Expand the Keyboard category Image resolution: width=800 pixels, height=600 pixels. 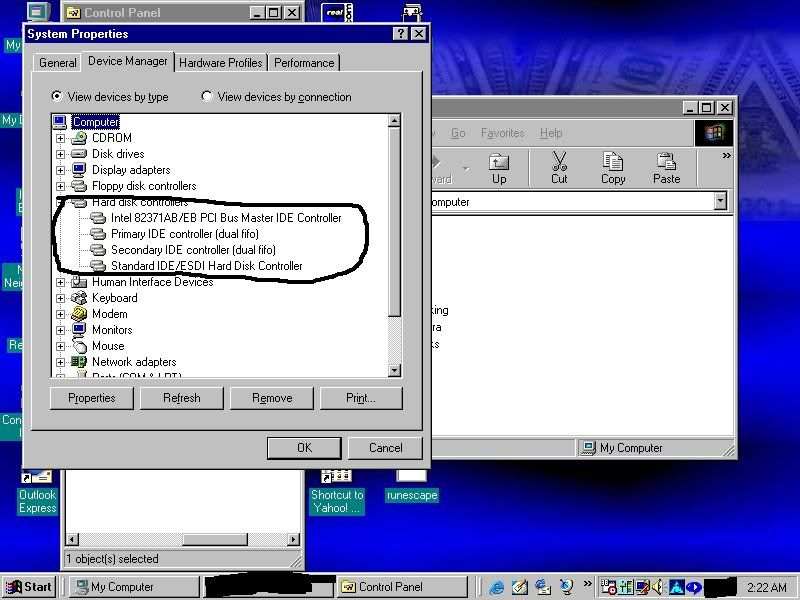(x=60, y=298)
